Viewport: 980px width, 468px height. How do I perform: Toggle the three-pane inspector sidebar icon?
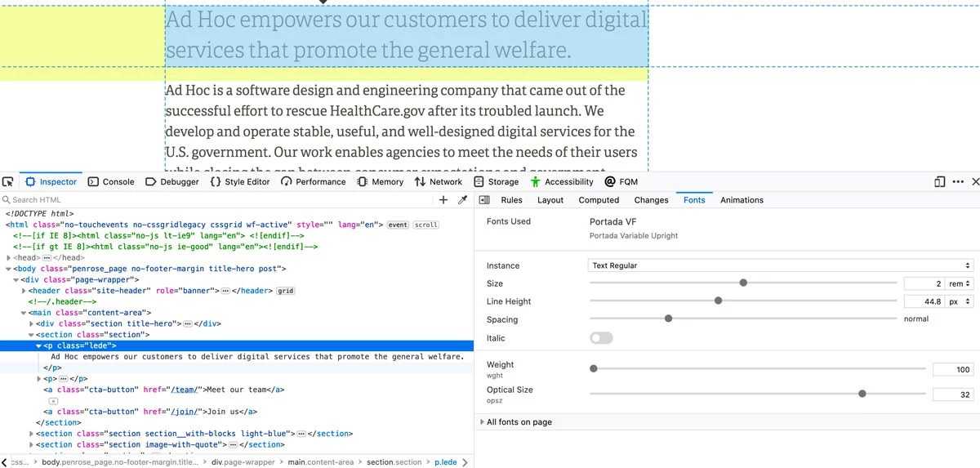click(x=484, y=200)
